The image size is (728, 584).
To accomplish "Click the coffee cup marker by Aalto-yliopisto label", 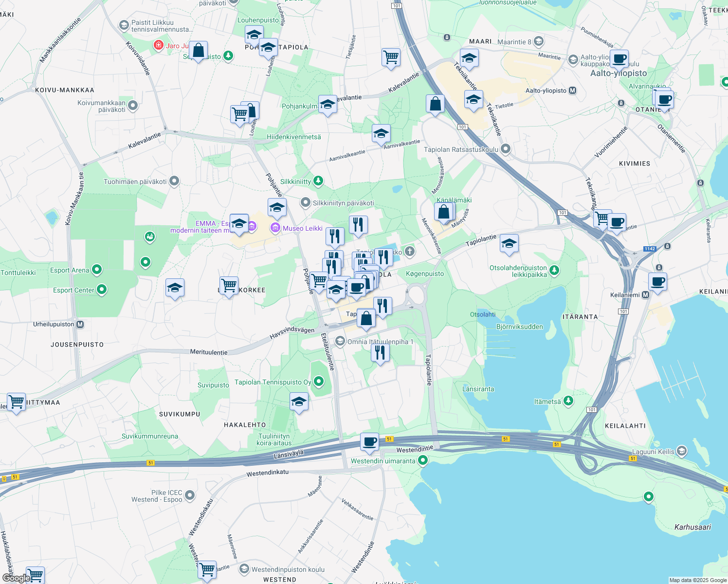I will pos(619,59).
